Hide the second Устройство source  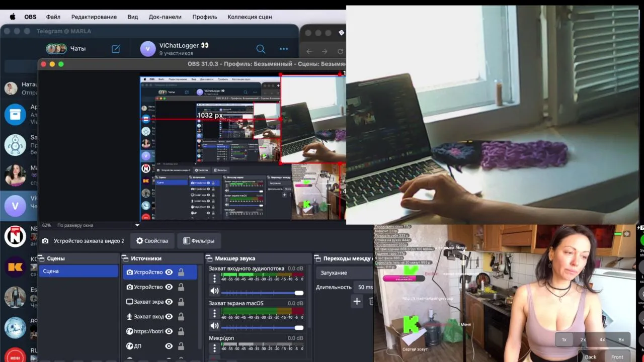click(x=169, y=287)
